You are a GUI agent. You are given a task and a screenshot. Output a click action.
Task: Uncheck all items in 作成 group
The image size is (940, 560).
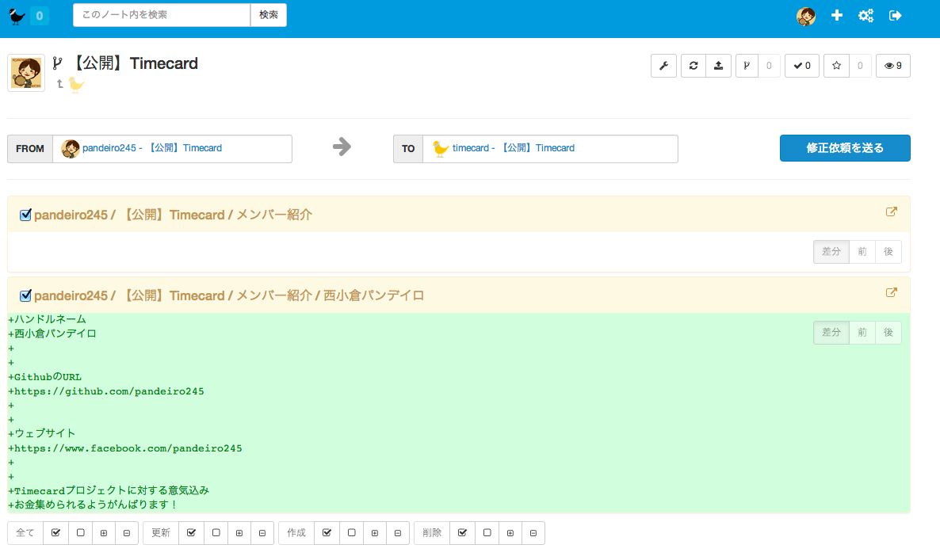(x=351, y=533)
